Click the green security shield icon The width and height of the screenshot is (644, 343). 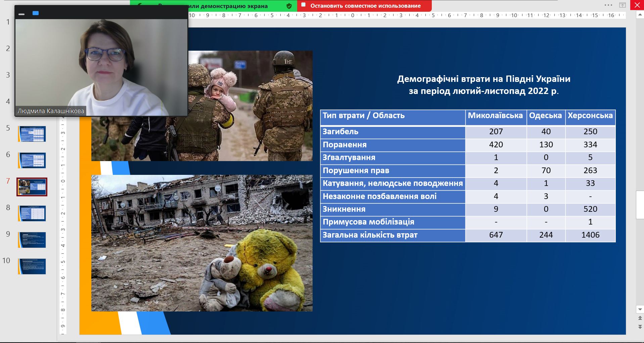click(x=289, y=6)
